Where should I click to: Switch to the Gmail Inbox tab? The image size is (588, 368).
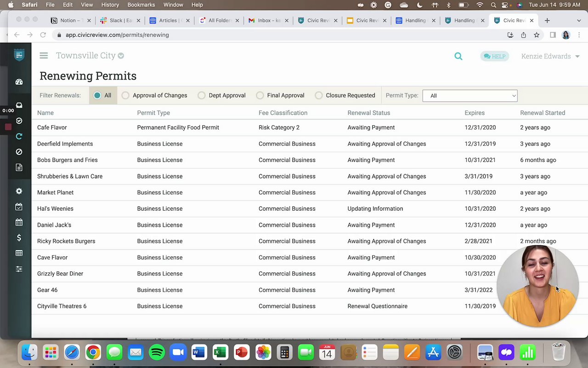click(x=269, y=20)
